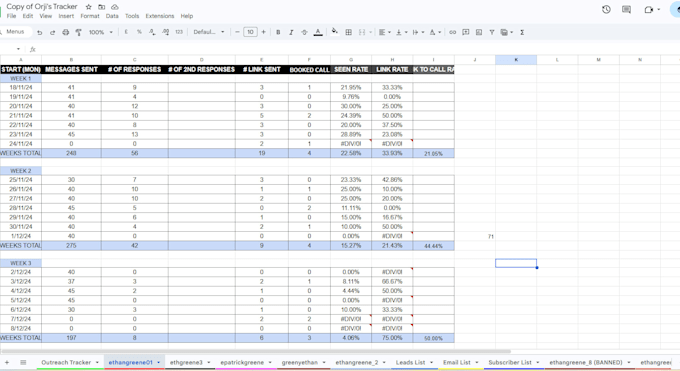Select the cell containing 71
Image resolution: width=680 pixels, height=371 pixels.
[x=475, y=236]
